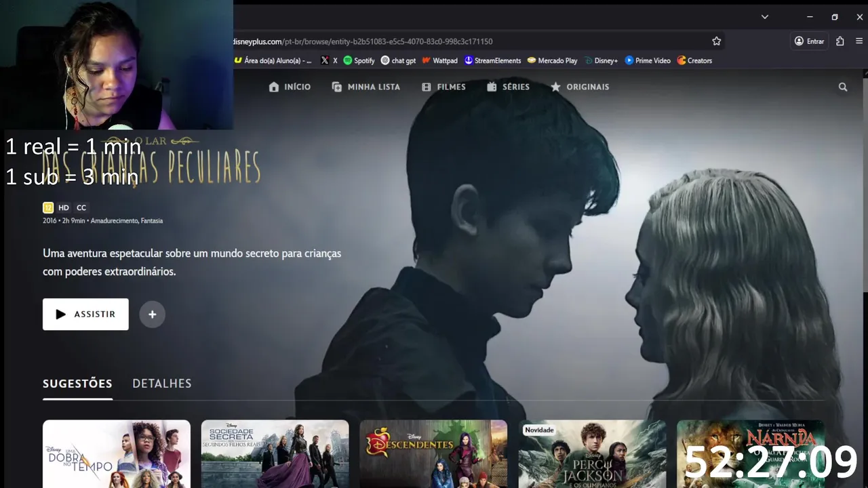Open the chat gpt bookmark
Screen dimensions: 868x488
(x=398, y=60)
